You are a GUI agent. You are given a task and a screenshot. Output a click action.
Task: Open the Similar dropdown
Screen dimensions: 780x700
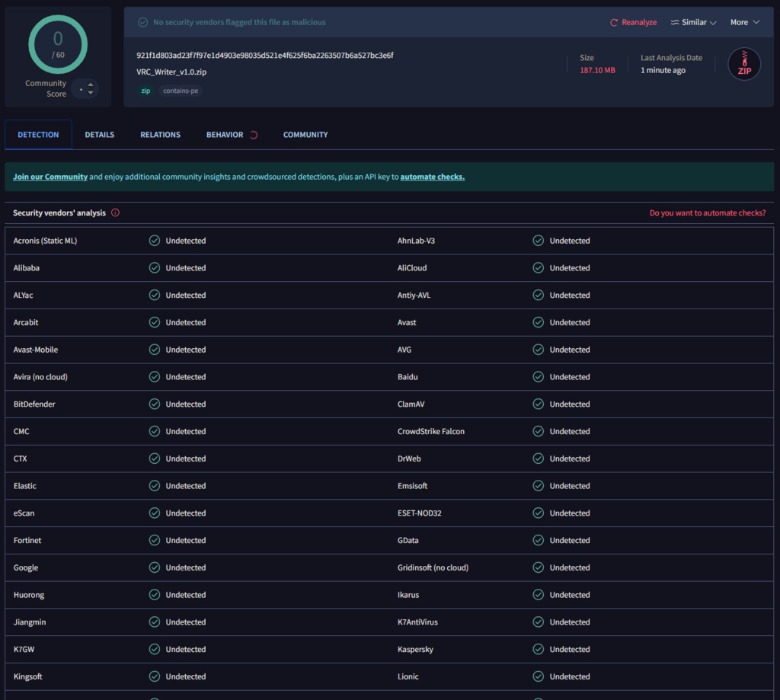point(693,22)
